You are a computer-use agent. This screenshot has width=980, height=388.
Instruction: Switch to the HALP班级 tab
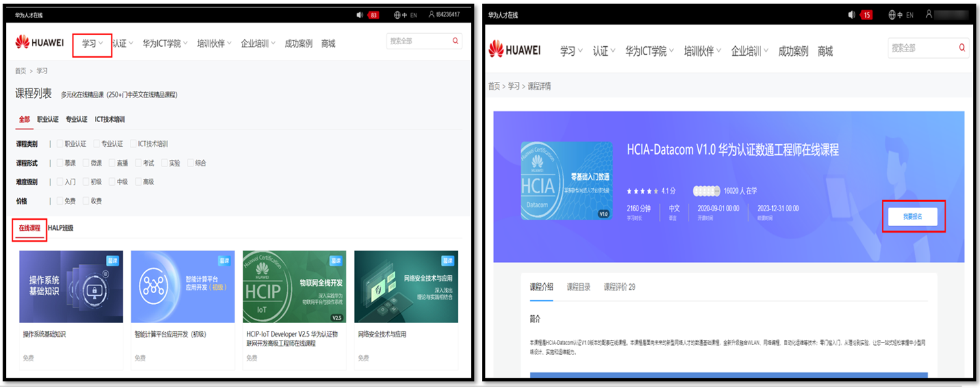(x=60, y=228)
